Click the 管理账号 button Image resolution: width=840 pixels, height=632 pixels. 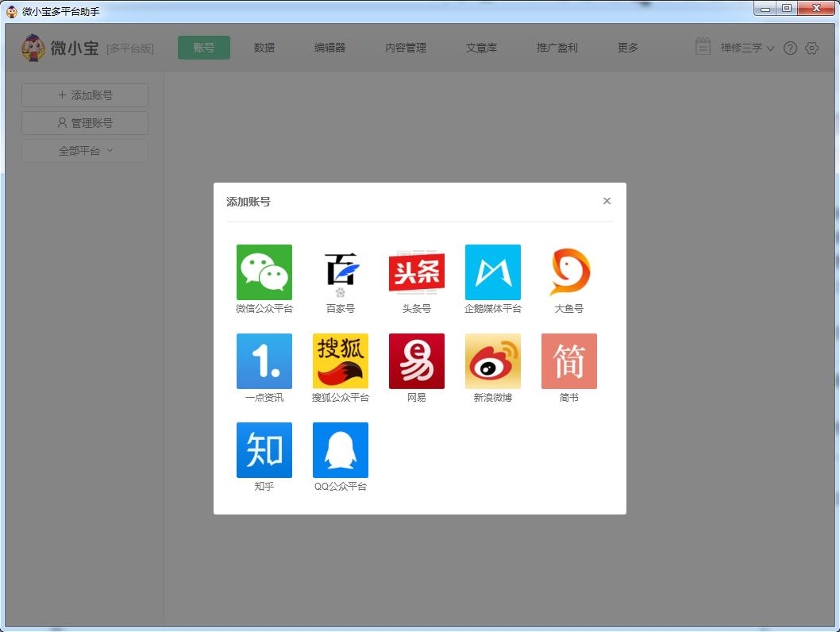click(x=85, y=123)
